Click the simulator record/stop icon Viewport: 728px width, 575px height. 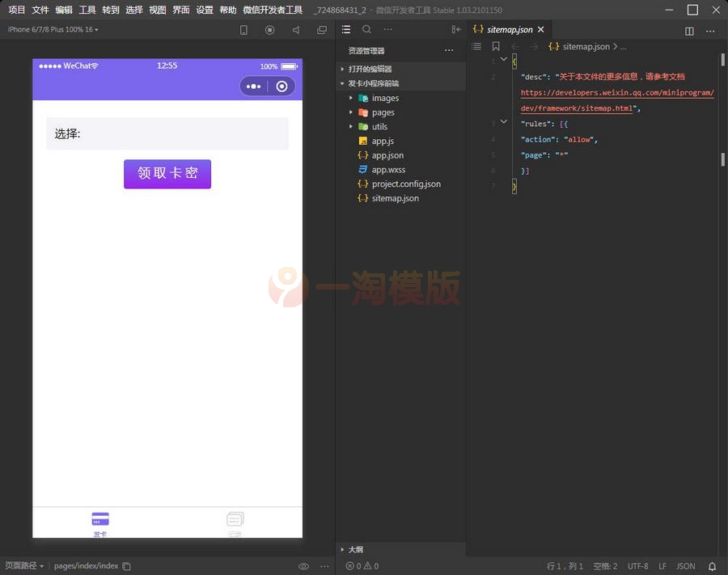269,30
